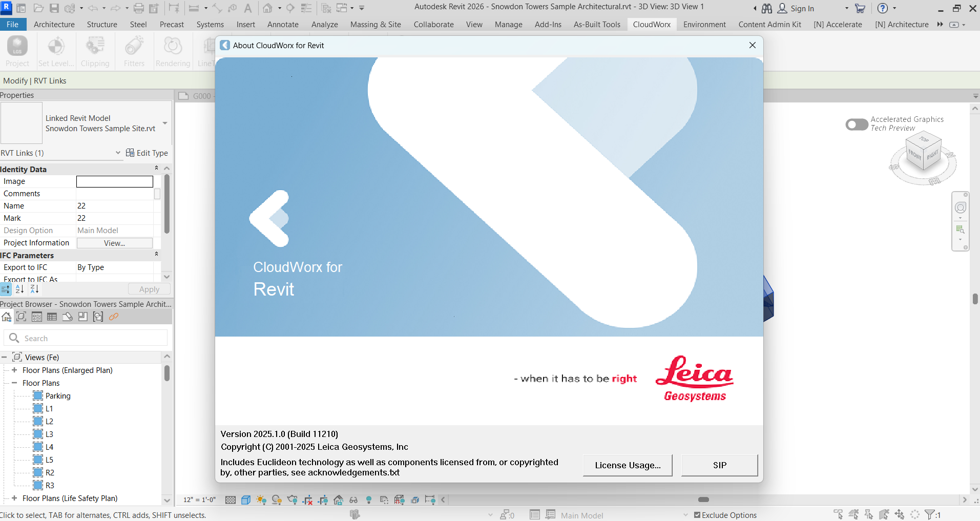Screen dimensions: 980x521
Task: Uncheck the Exclude Options checkbox
Action: pyautogui.click(x=697, y=515)
